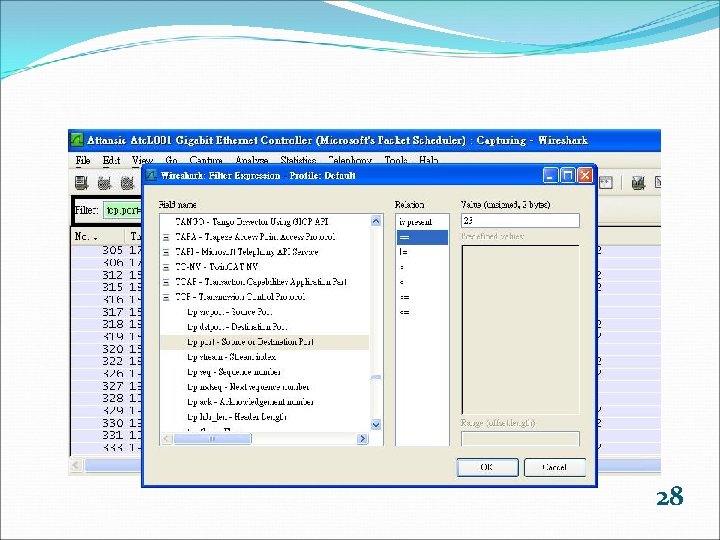
Task: Open the Analyze menu
Action: tap(252, 160)
